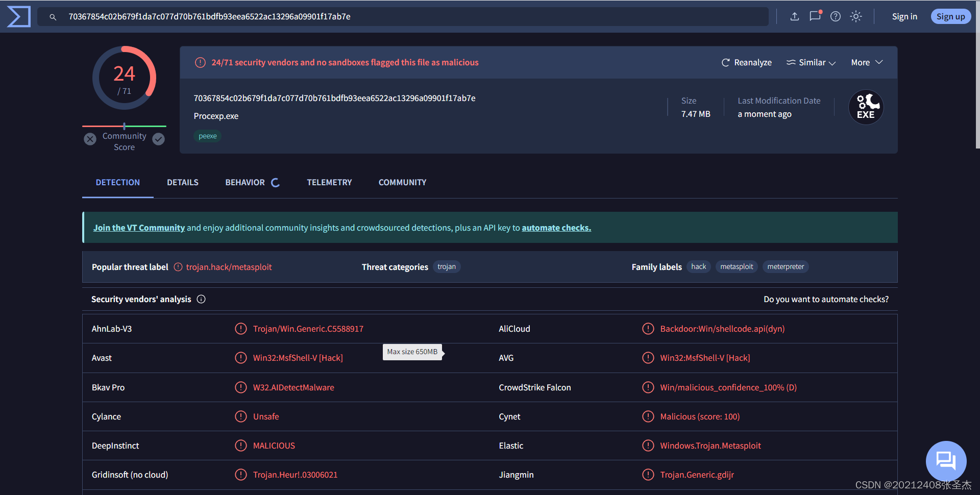Vote positive with the community check icon
This screenshot has width=980, height=495.
pos(159,139)
